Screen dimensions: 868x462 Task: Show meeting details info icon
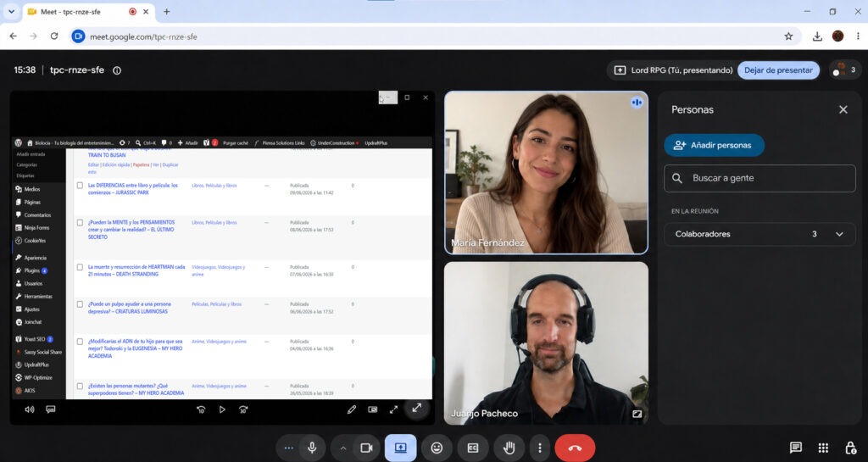coord(117,70)
